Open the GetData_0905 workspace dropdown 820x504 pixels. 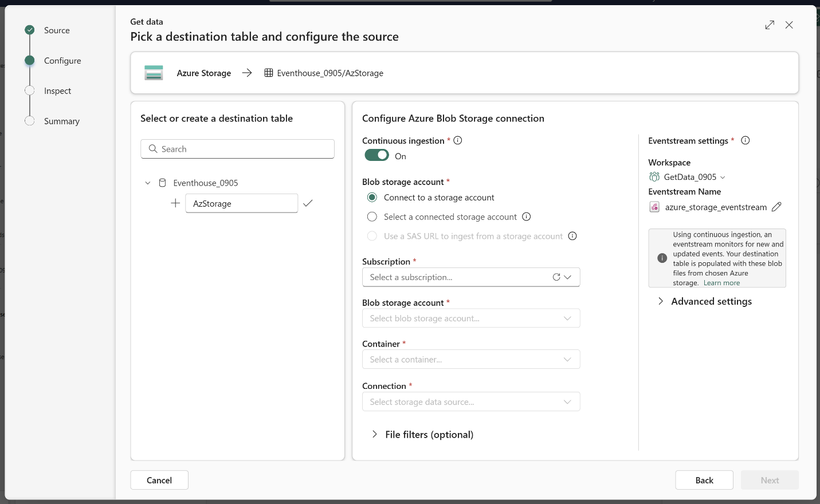click(x=723, y=178)
